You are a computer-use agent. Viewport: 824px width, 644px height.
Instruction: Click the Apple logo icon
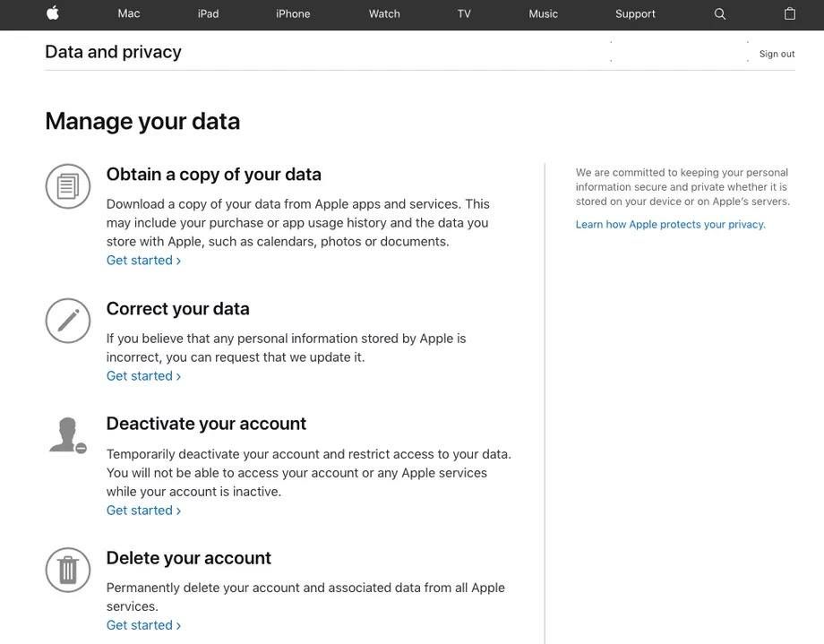tap(53, 13)
